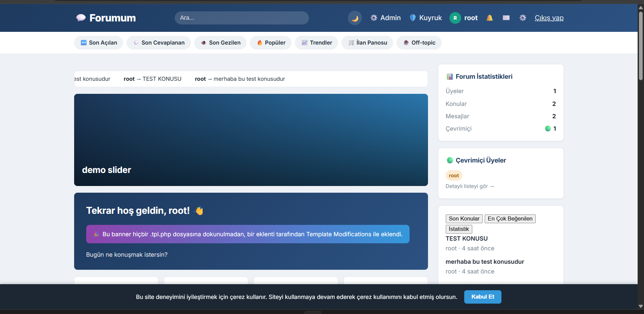Open the İlan Panosu tab
This screenshot has height=314, width=644.
pos(367,43)
